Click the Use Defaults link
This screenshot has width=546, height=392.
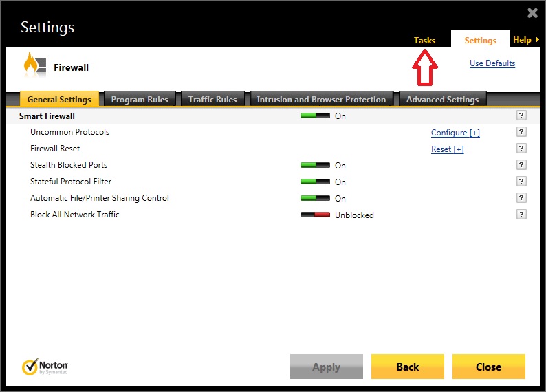tap(492, 63)
